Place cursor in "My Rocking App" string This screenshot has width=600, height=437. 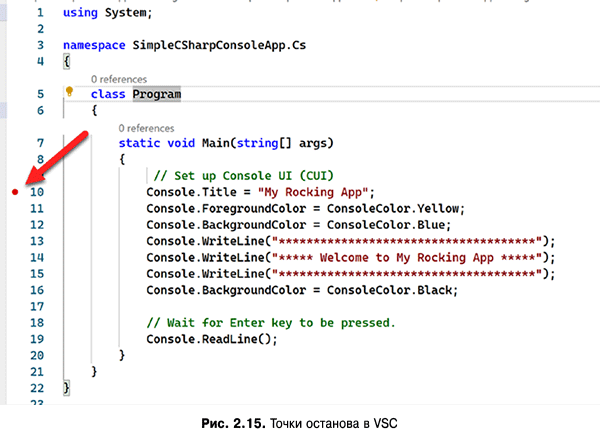pyautogui.click(x=314, y=192)
